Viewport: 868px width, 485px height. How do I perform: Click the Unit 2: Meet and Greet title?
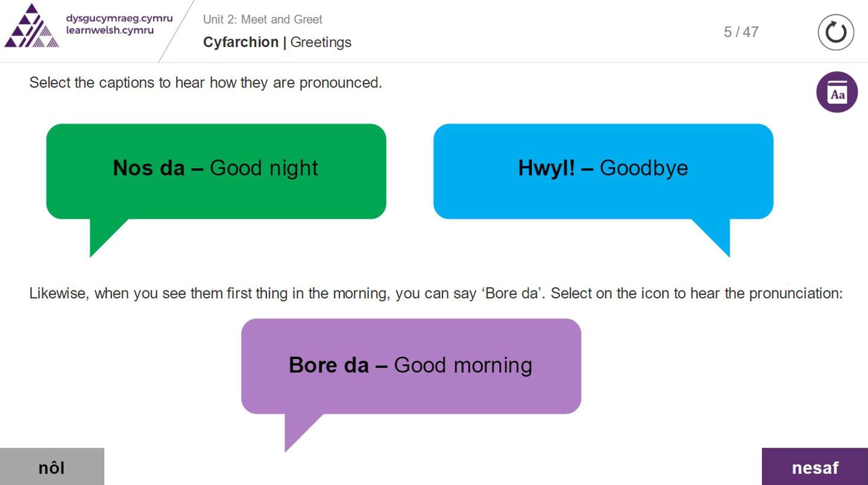pos(262,19)
